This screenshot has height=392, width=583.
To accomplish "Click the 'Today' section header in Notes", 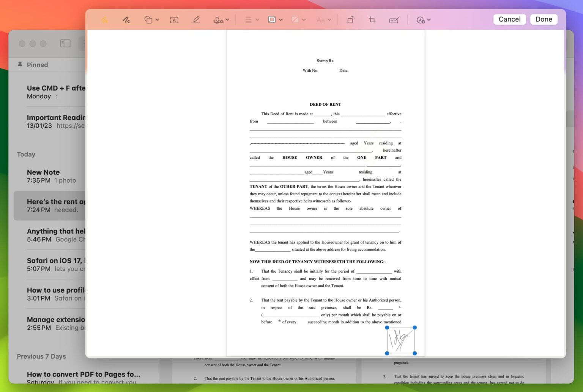I will (x=26, y=154).
